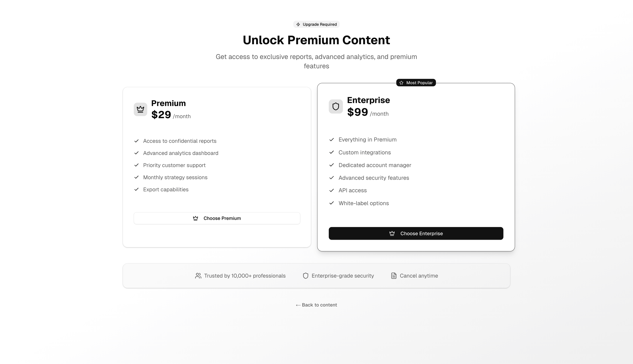Click the $99 Enterprise price
Viewport: 633px width, 364px height.
[358, 112]
